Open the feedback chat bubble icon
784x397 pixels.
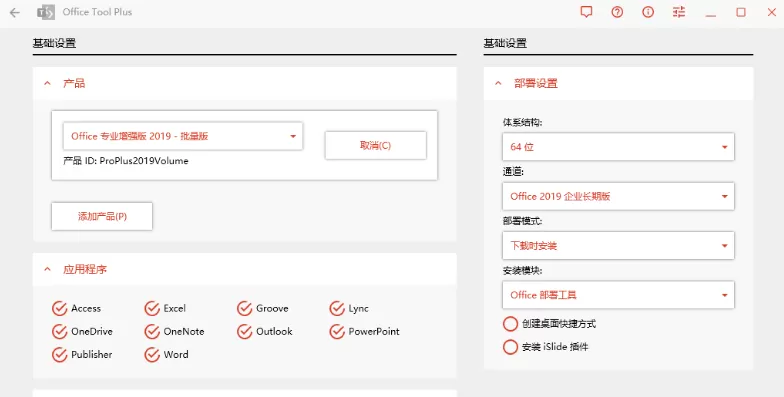coord(586,12)
